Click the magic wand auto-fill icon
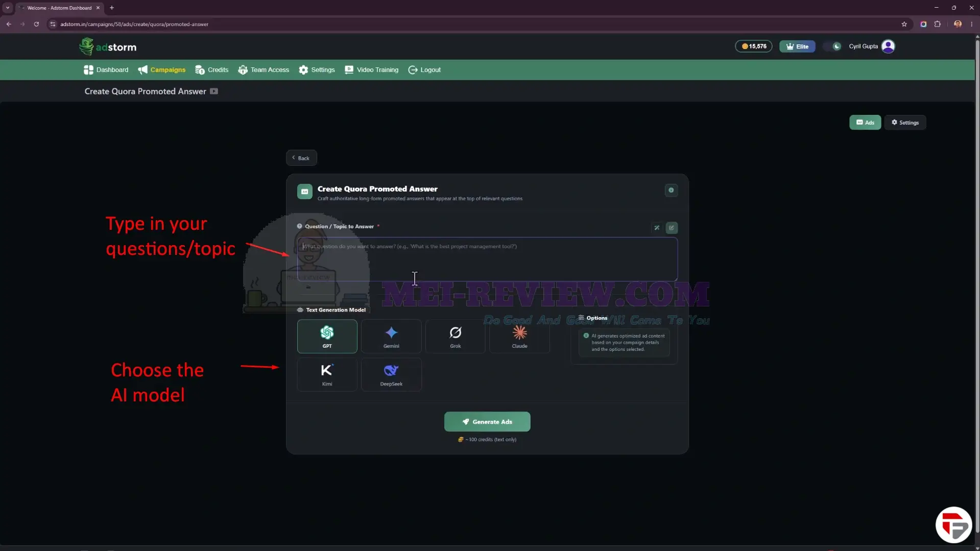This screenshot has width=980, height=551. tap(657, 228)
